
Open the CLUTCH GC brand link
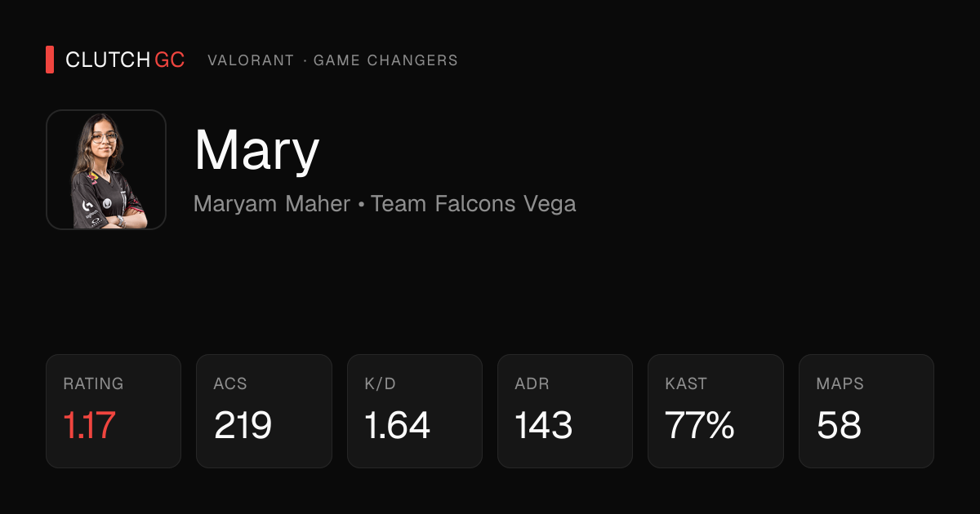point(125,60)
